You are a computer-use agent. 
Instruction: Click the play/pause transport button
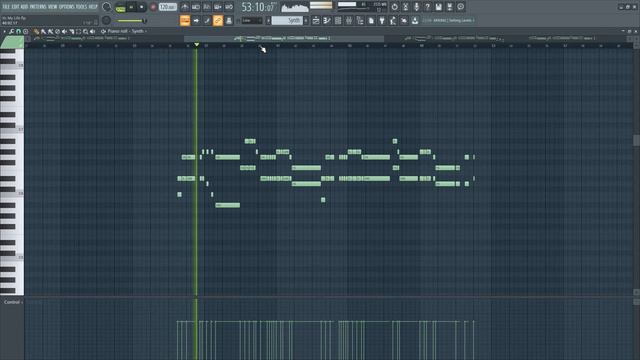click(x=131, y=7)
